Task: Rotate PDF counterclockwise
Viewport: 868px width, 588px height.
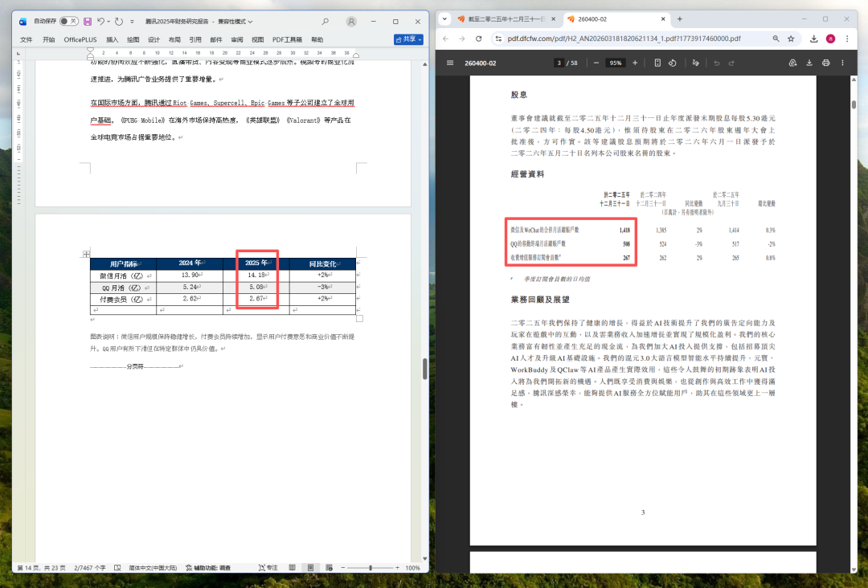Action: tap(672, 63)
